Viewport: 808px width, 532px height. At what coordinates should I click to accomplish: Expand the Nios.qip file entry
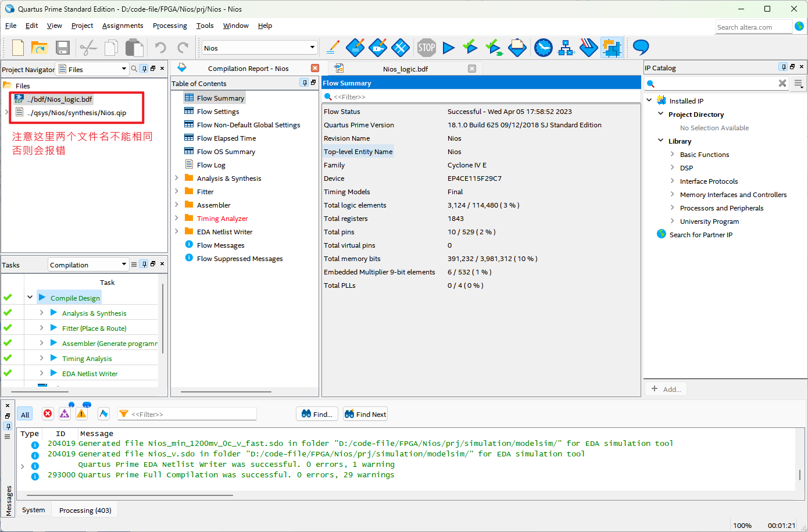tap(6, 112)
